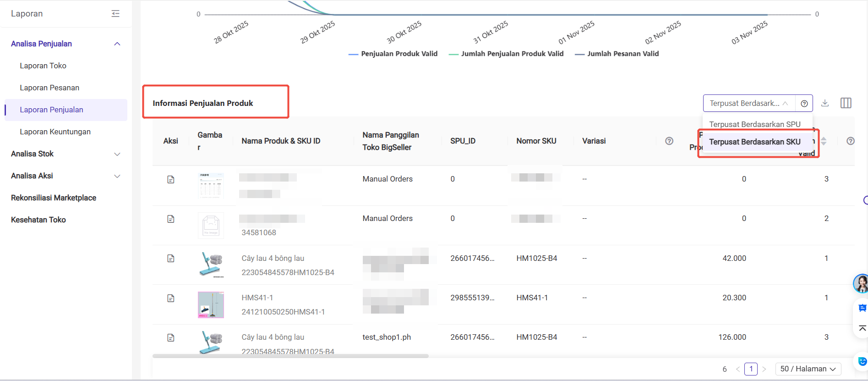
Task: Click help icon in Variasi column header
Action: pos(669,141)
